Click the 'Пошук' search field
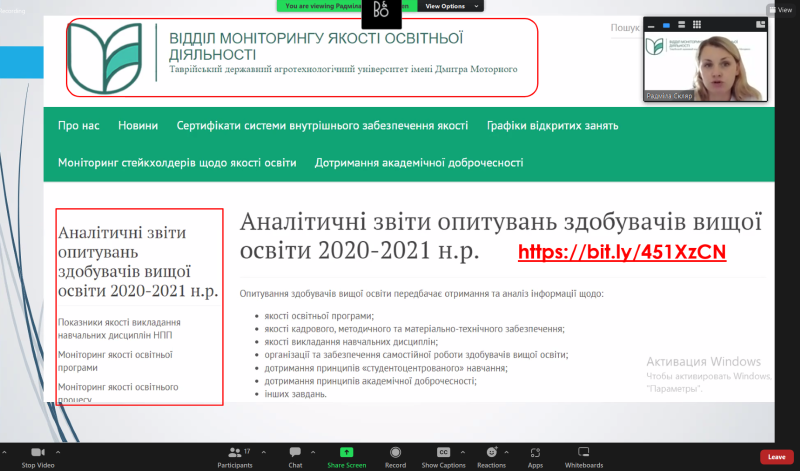The height and width of the screenshot is (471, 800). point(625,28)
